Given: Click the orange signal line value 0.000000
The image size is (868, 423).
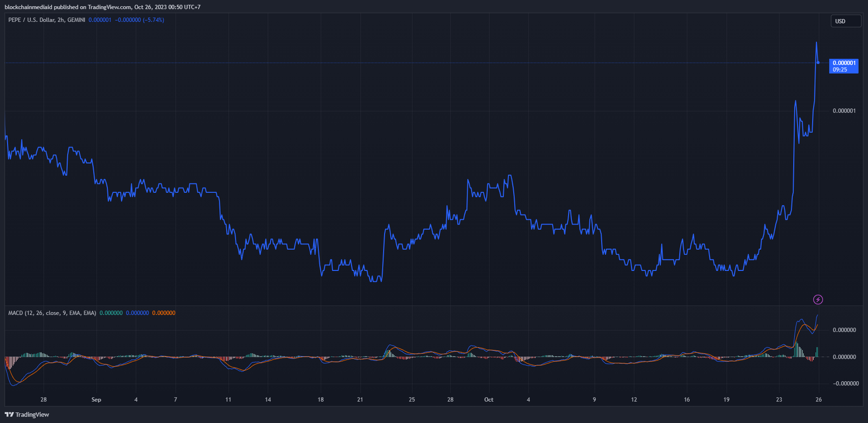Looking at the screenshot, I should tap(164, 313).
